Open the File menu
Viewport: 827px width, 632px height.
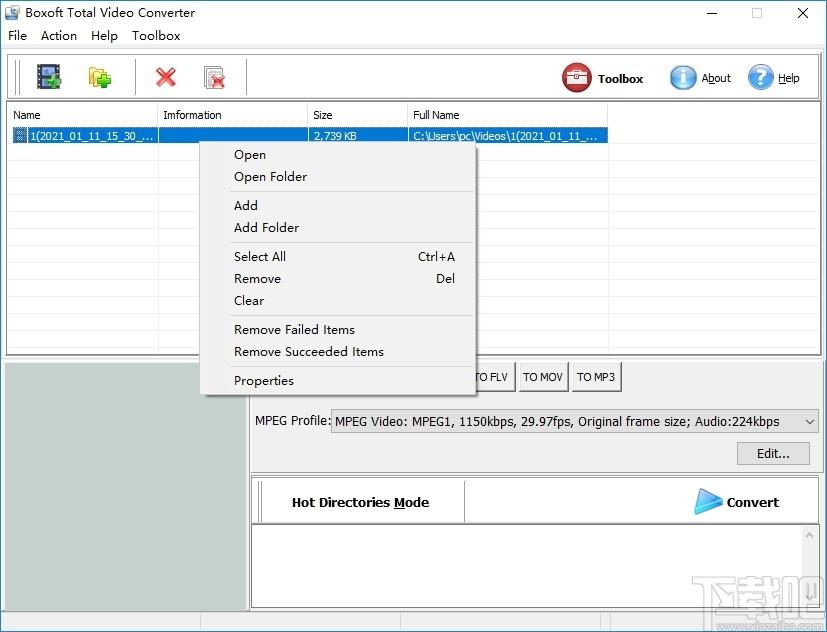click(17, 36)
